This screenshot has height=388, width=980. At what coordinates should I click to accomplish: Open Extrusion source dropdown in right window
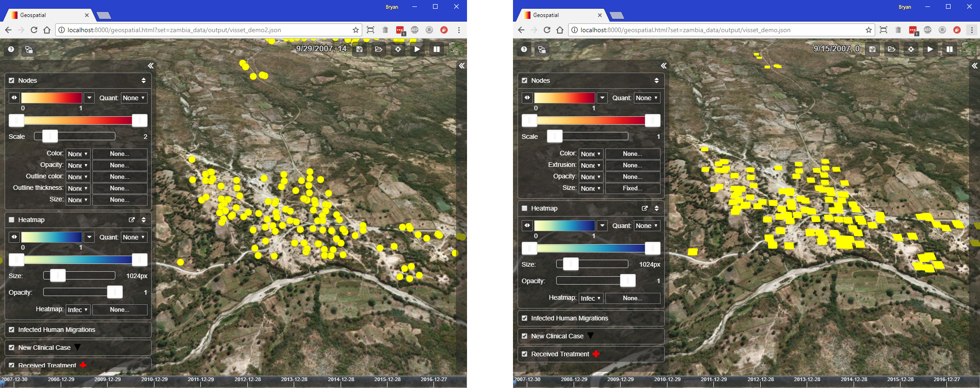(x=591, y=165)
